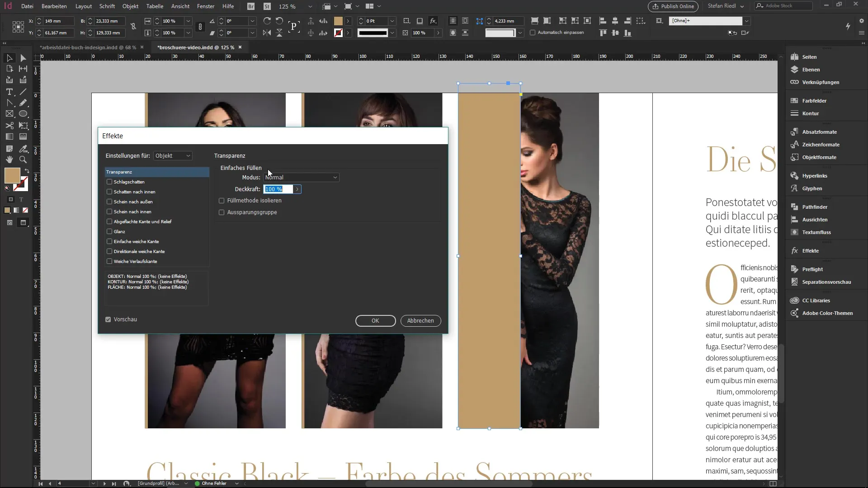868x488 pixels.
Task: Select the Type tool
Action: coord(9,92)
